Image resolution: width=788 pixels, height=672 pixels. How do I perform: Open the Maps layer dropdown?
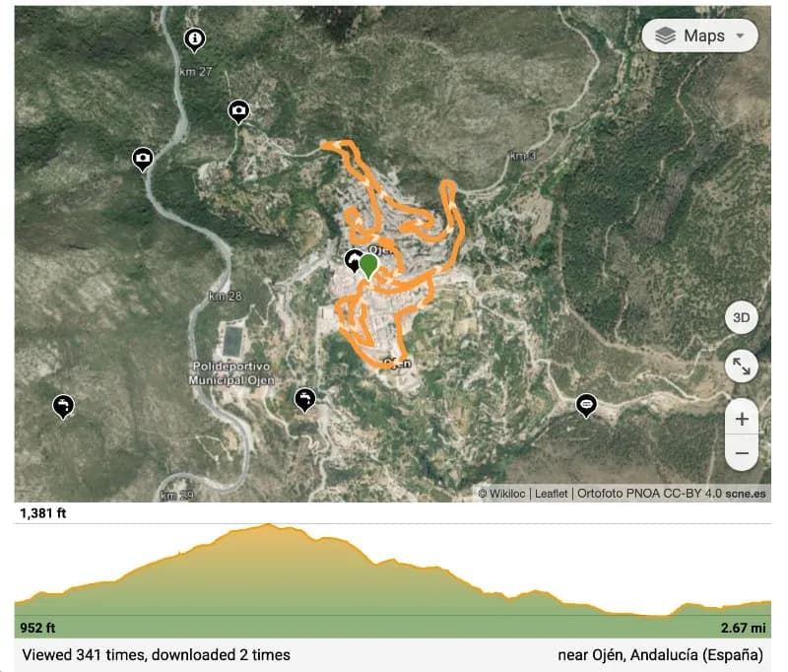pos(699,36)
